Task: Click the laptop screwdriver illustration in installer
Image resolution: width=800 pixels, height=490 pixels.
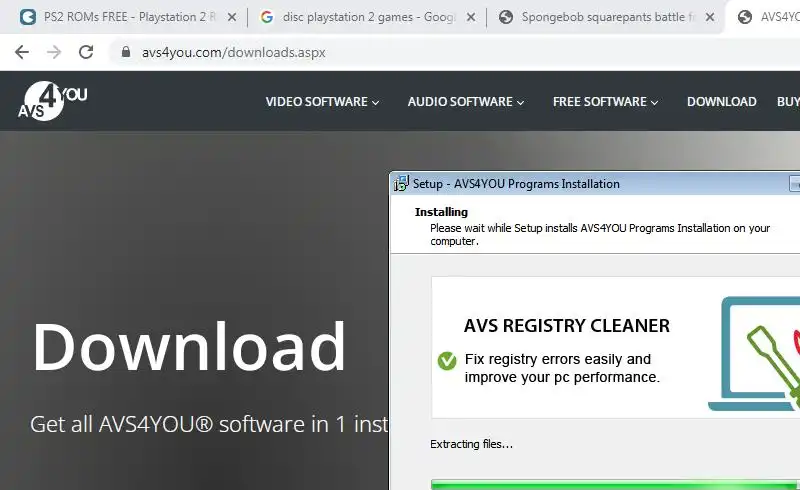Action: coord(754,354)
